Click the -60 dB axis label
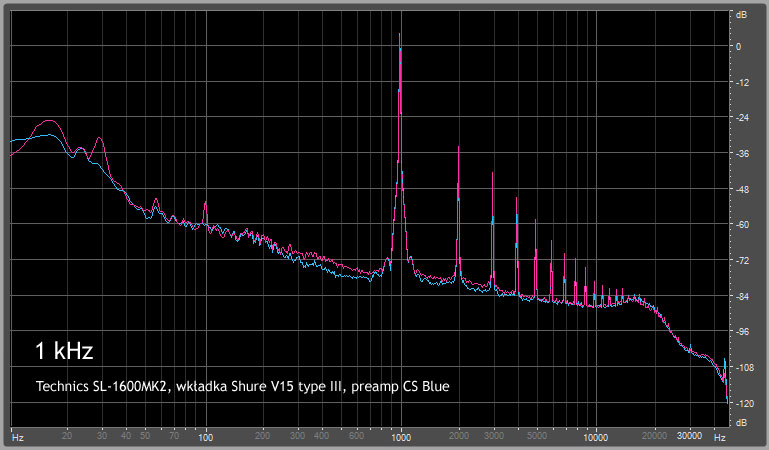Viewport: 769px width, 450px height. (x=742, y=225)
